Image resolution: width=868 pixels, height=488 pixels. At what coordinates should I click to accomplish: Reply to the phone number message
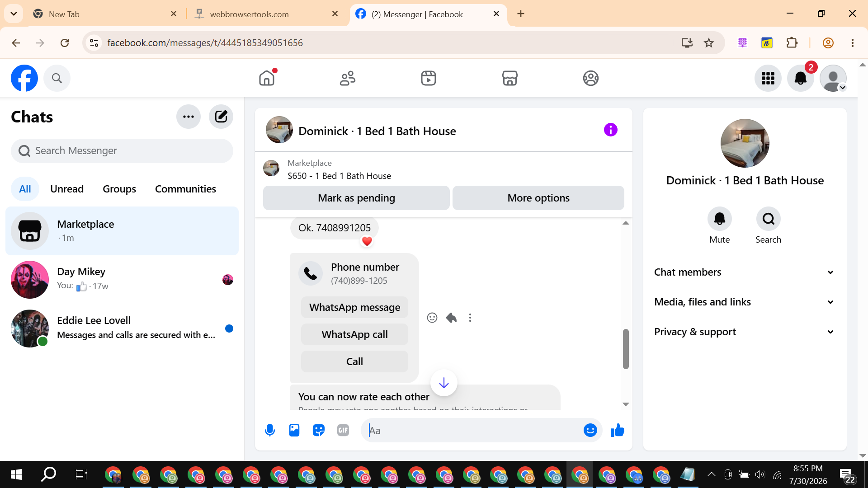pyautogui.click(x=451, y=318)
